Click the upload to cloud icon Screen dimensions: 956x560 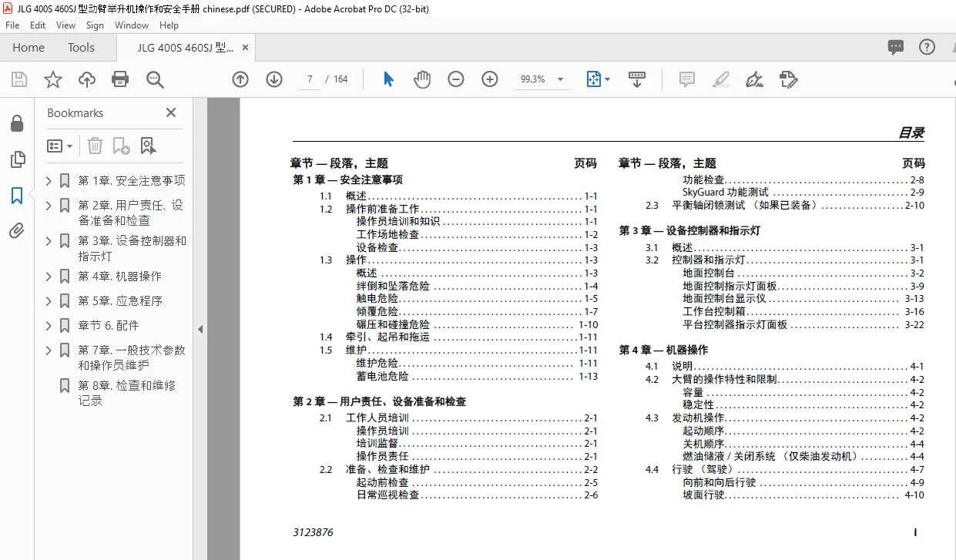coord(87,79)
